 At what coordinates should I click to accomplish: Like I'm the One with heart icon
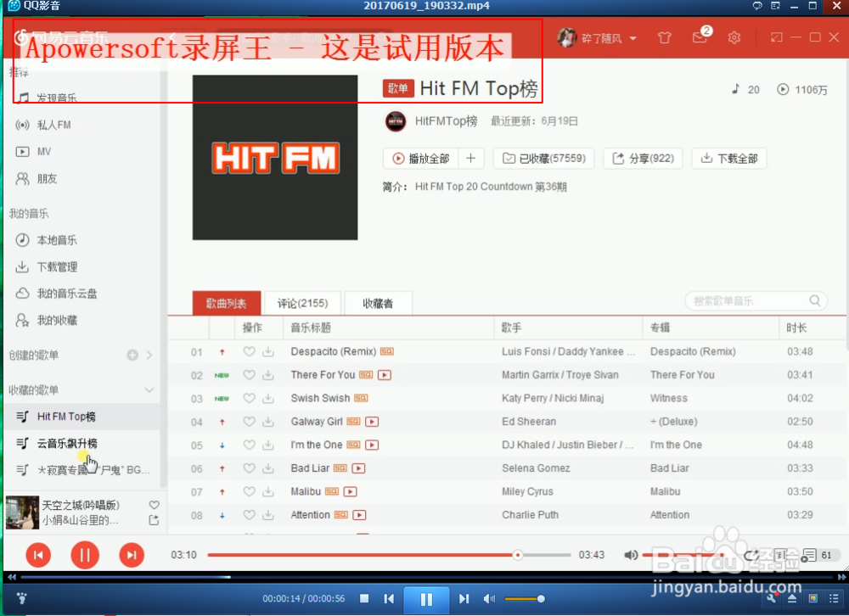pyautogui.click(x=249, y=445)
